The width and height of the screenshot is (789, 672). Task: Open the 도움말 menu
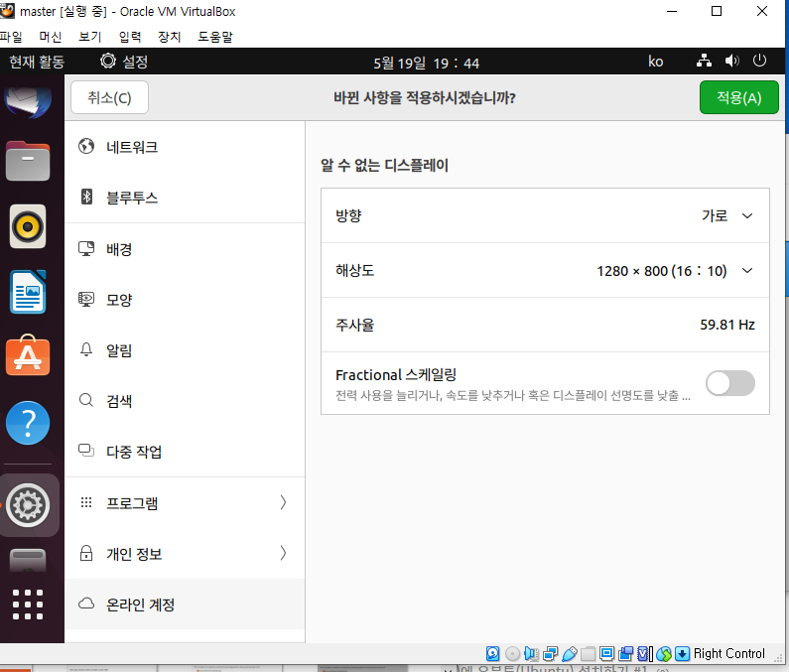214,37
